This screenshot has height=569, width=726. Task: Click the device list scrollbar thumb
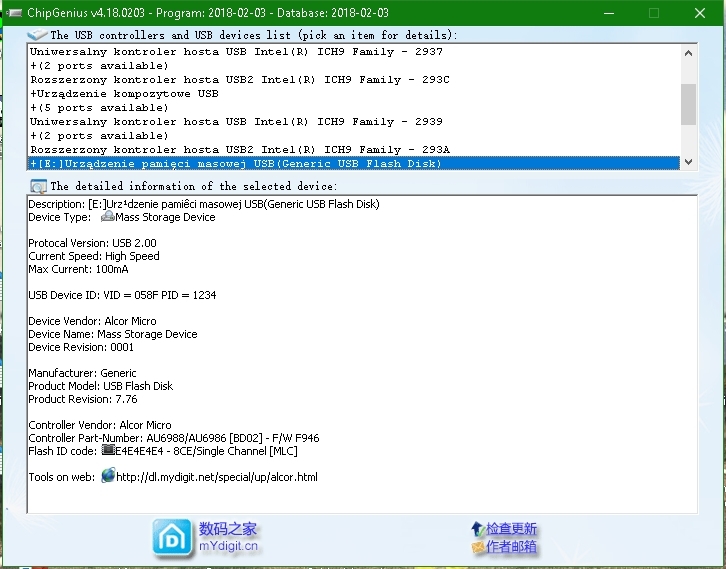click(x=688, y=104)
